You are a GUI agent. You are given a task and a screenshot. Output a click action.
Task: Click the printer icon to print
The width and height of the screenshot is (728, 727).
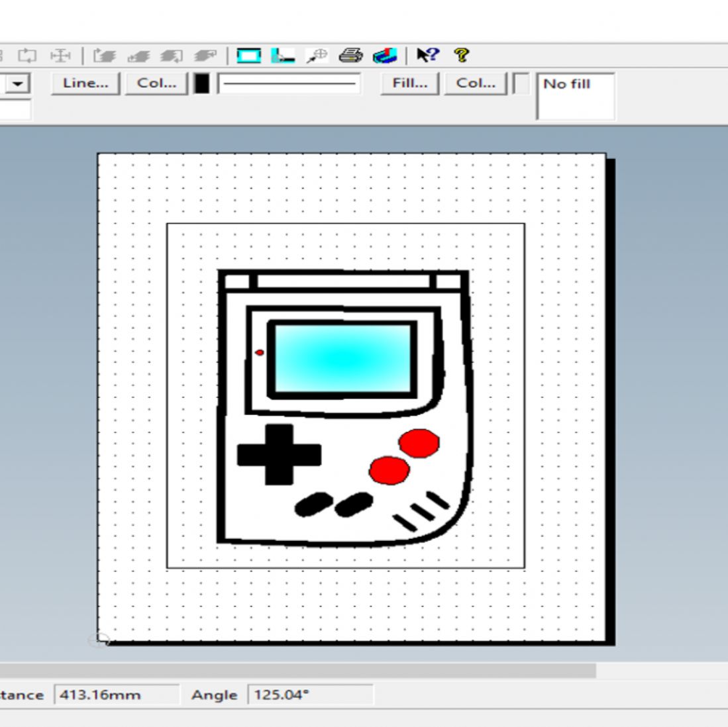(350, 56)
